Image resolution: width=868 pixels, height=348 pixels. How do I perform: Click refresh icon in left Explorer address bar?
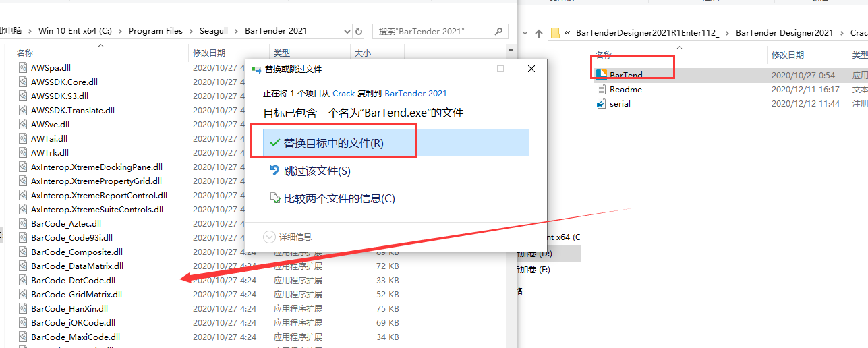pos(359,31)
